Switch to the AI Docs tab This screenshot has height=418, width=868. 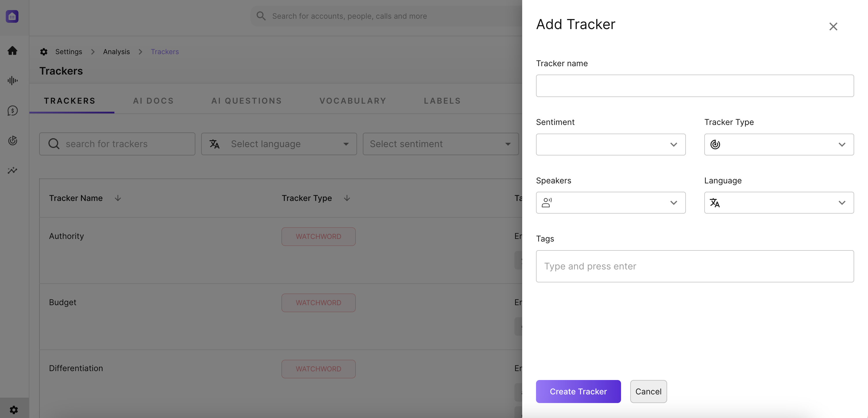click(153, 101)
